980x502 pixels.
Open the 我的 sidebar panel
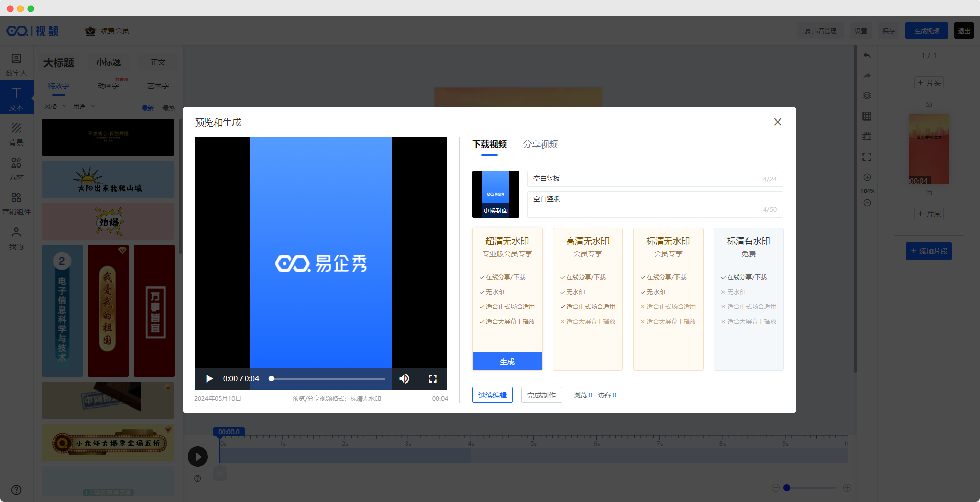(x=16, y=238)
